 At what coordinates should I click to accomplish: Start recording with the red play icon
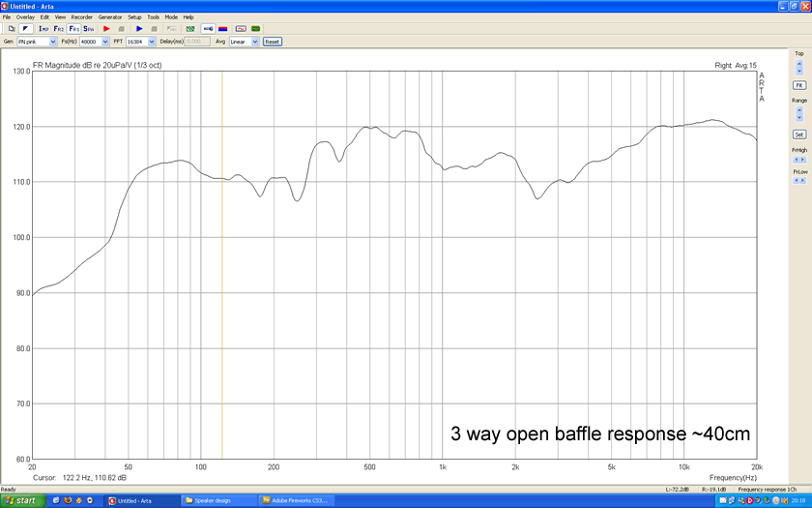[x=106, y=29]
